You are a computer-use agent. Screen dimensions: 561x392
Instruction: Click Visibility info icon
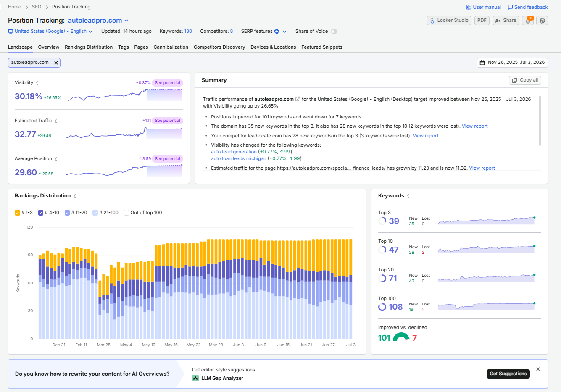[x=37, y=83]
